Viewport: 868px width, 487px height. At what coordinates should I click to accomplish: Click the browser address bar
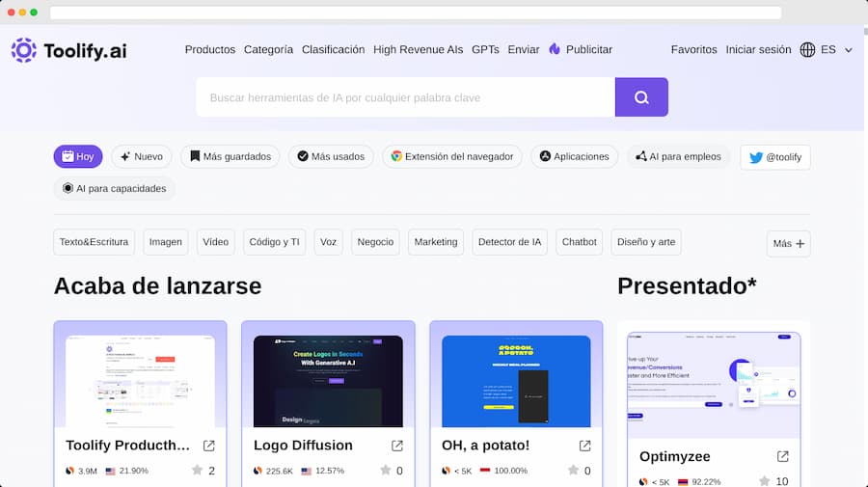(416, 13)
